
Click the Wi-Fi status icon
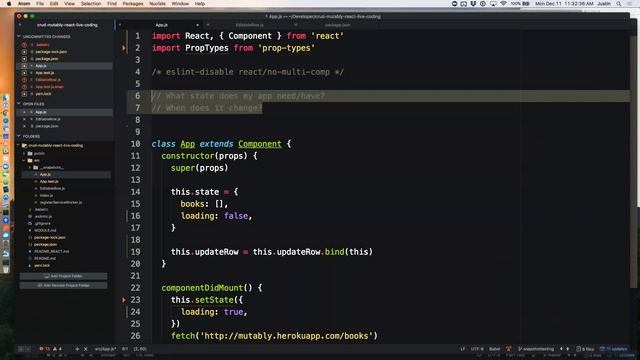click(x=503, y=4)
